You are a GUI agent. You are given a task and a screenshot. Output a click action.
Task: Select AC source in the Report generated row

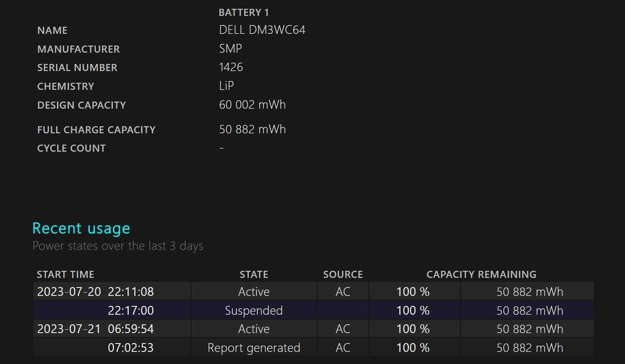[x=343, y=348]
